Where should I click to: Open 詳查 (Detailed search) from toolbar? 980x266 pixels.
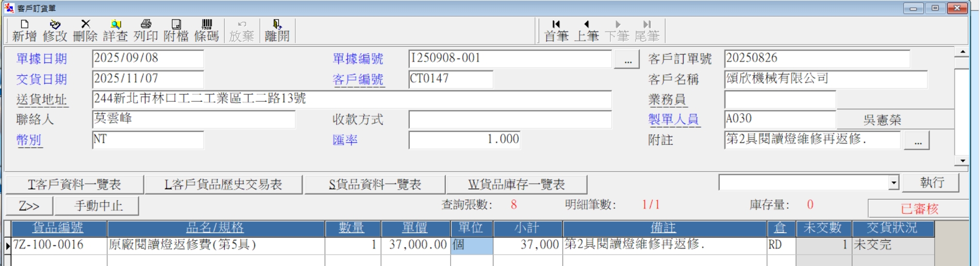coord(115,30)
